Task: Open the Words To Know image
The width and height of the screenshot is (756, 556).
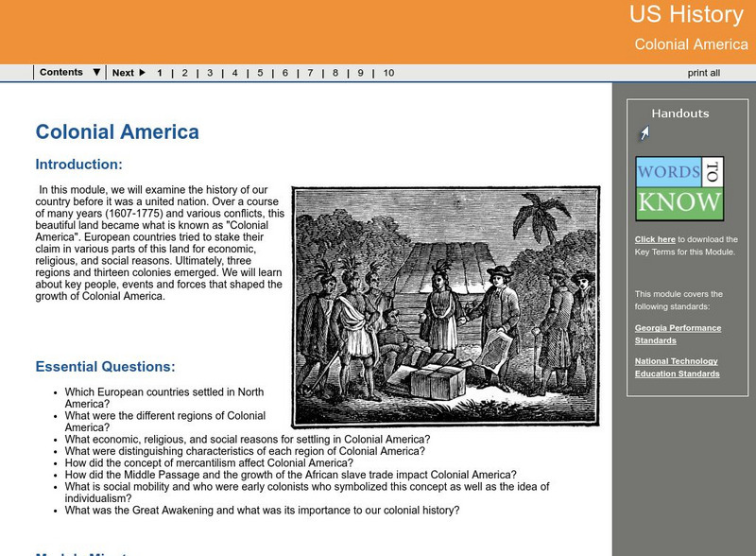Action: pos(679,188)
